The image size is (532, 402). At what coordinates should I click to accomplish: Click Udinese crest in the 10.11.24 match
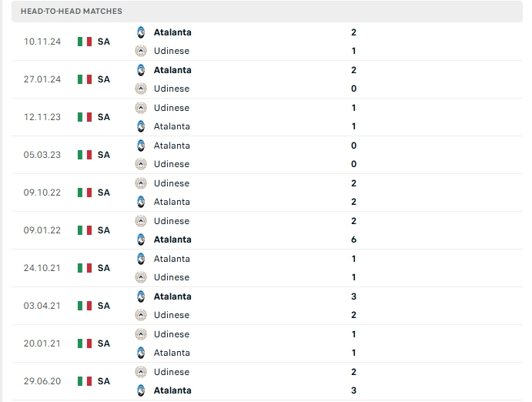[x=141, y=51]
